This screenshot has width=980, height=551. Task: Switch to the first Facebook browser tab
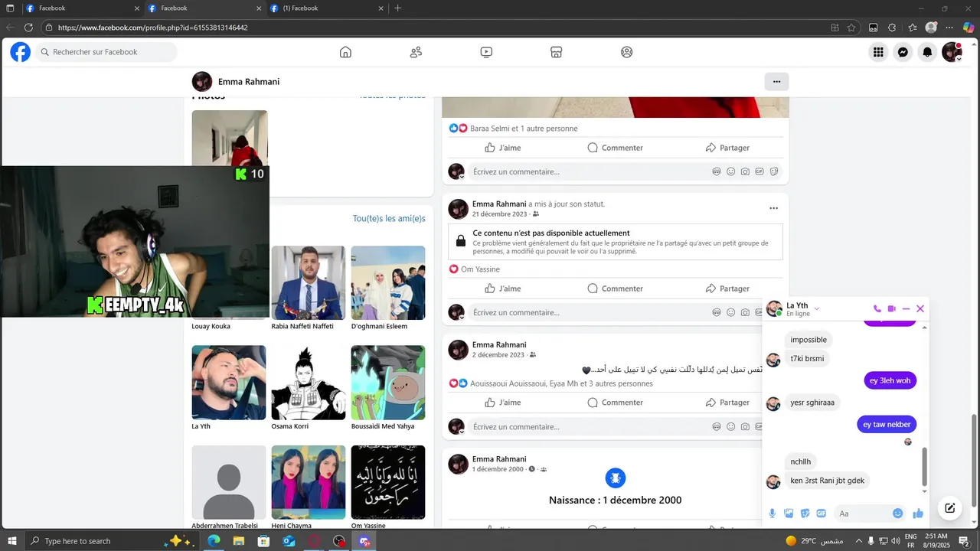click(x=83, y=8)
